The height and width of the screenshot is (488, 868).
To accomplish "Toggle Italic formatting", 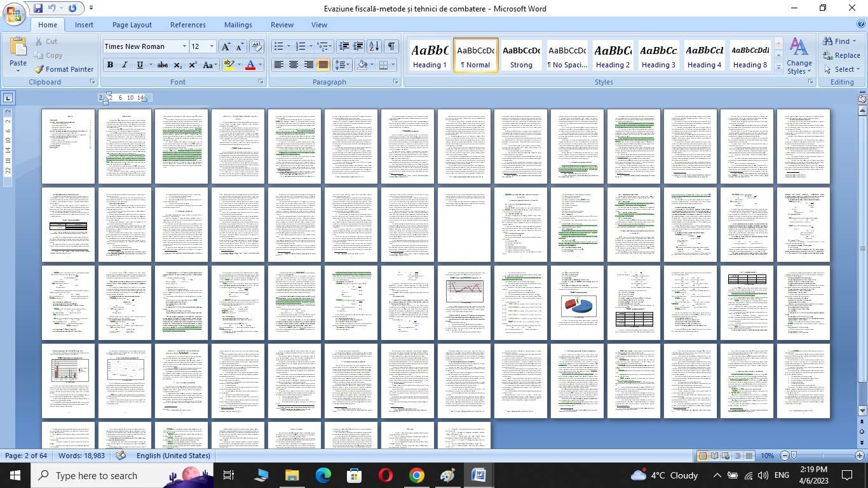I will tap(125, 65).
